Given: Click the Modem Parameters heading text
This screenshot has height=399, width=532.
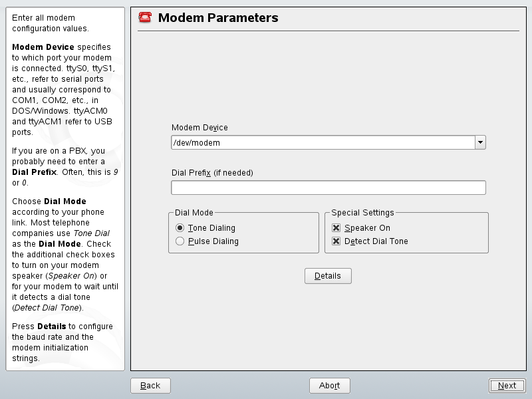Looking at the screenshot, I should point(218,18).
